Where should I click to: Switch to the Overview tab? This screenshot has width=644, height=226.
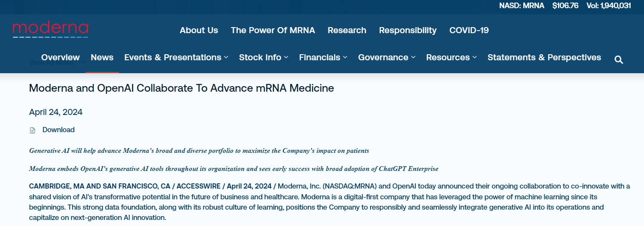pyautogui.click(x=60, y=57)
